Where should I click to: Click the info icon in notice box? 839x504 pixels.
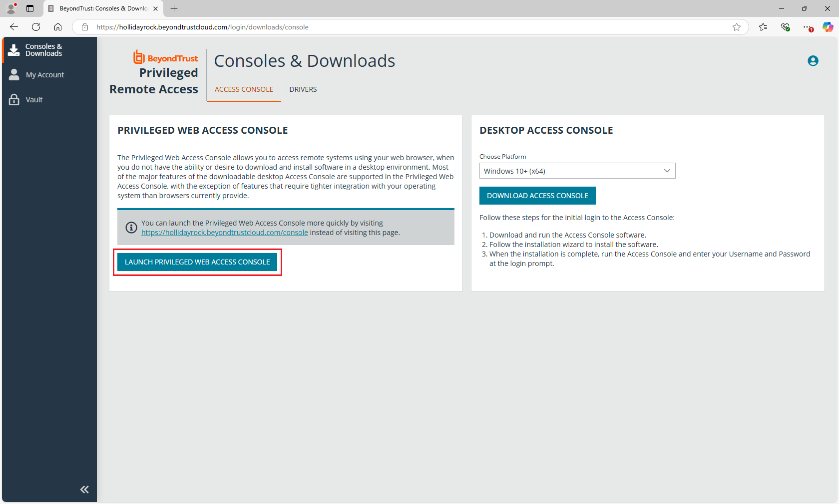tap(131, 228)
